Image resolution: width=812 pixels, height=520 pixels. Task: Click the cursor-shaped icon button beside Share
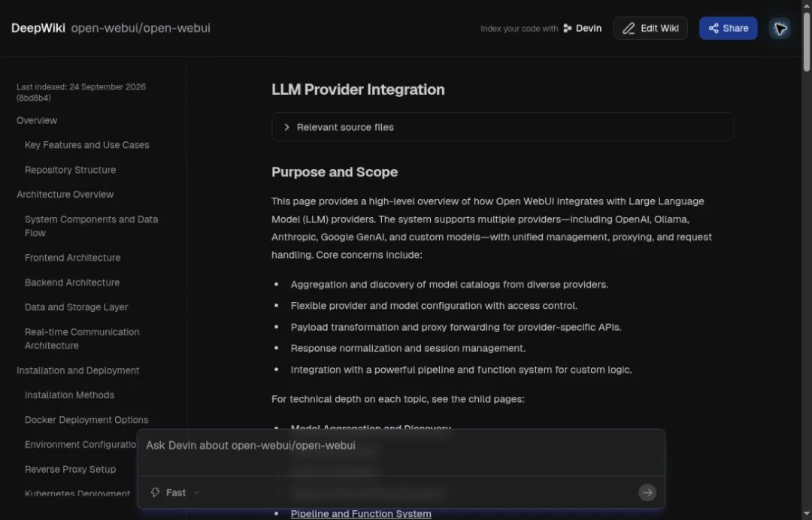click(780, 29)
